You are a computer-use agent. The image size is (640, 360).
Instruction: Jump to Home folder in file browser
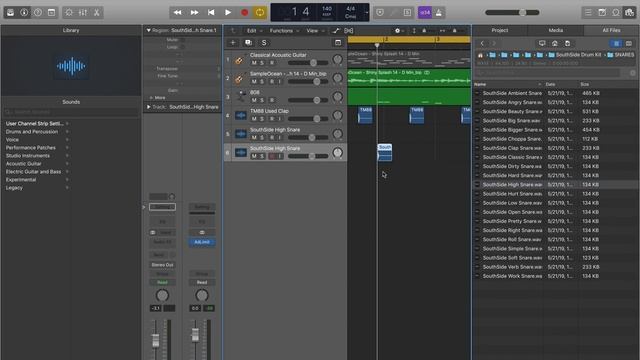click(x=555, y=43)
